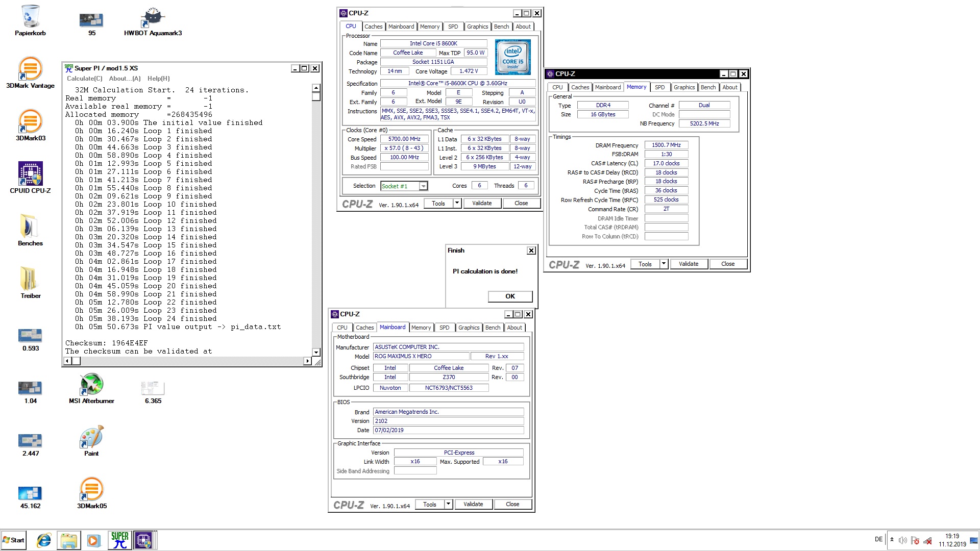Click the Loop 24 finished line
This screenshot has height=551, width=980.
click(146, 318)
